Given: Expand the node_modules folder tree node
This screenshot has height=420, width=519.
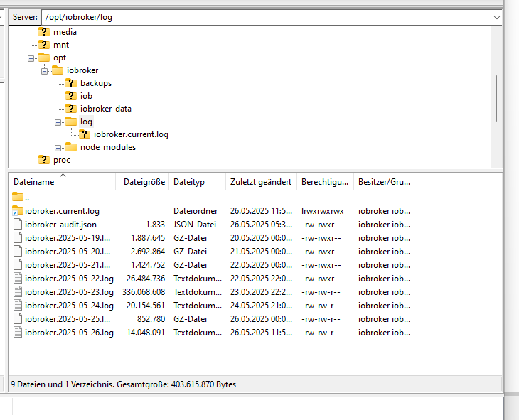Looking at the screenshot, I should 58,148.
